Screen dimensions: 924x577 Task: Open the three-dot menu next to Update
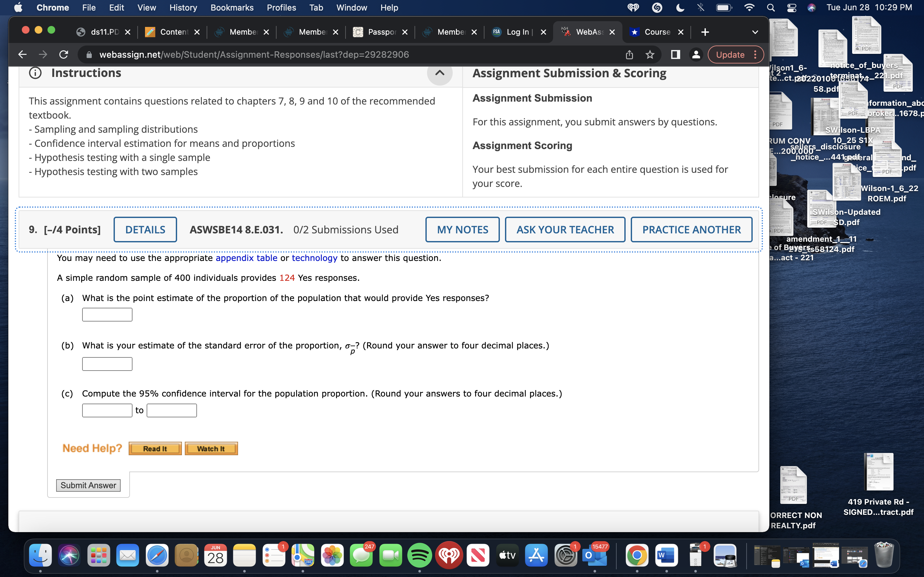click(x=756, y=54)
